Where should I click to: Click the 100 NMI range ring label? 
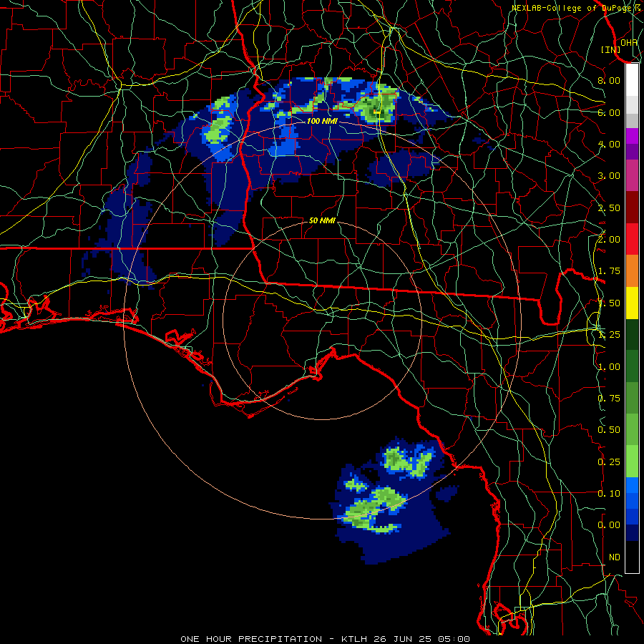pos(322,121)
